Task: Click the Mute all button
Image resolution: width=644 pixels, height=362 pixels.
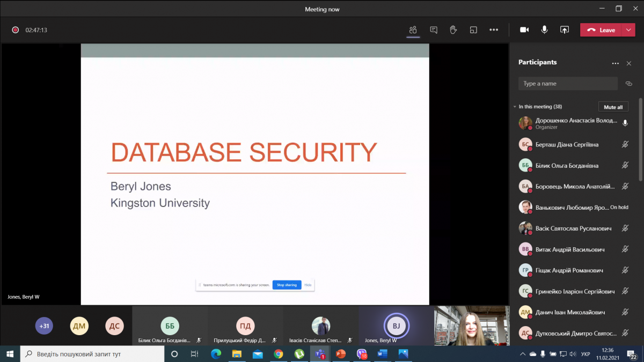Action: (x=613, y=107)
